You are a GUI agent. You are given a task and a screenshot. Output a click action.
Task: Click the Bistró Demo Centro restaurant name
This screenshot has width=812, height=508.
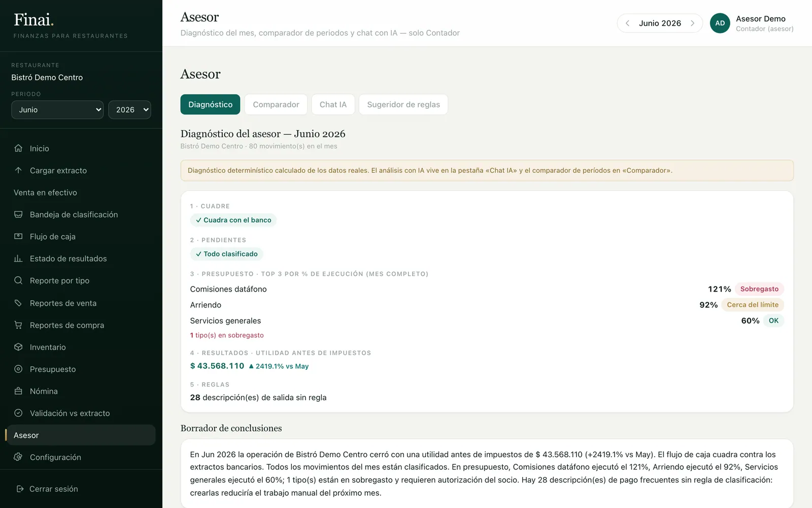(47, 77)
